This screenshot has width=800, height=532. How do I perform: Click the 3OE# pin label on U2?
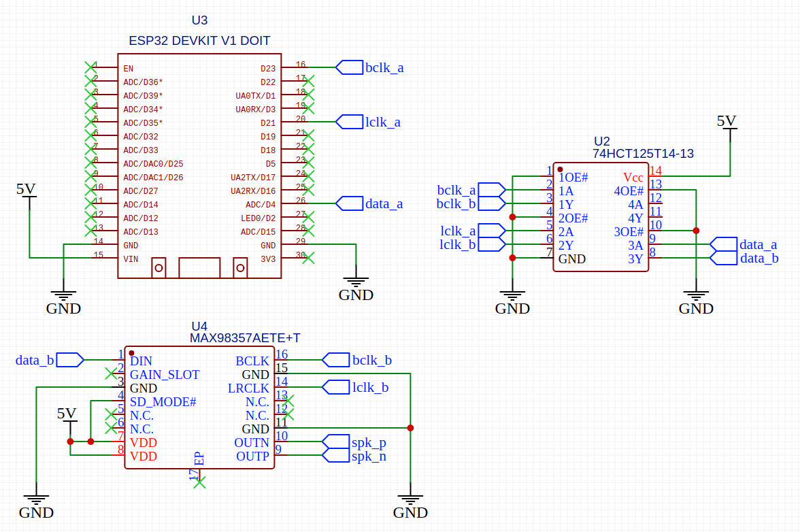coord(629,232)
